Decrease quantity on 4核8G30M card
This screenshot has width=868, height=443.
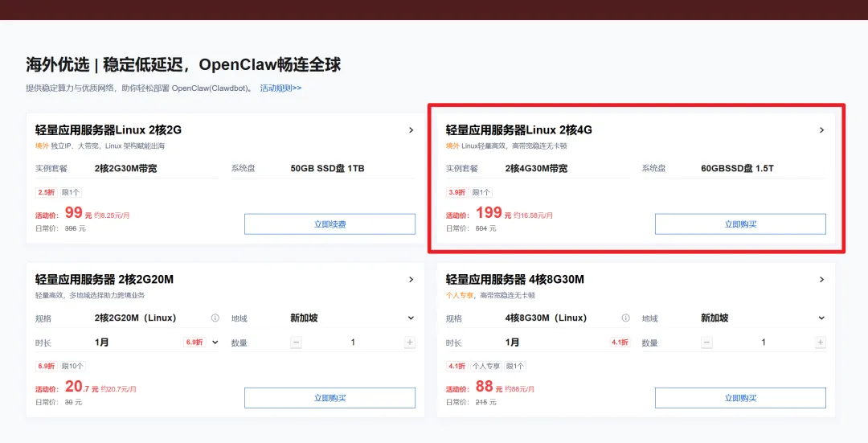707,343
